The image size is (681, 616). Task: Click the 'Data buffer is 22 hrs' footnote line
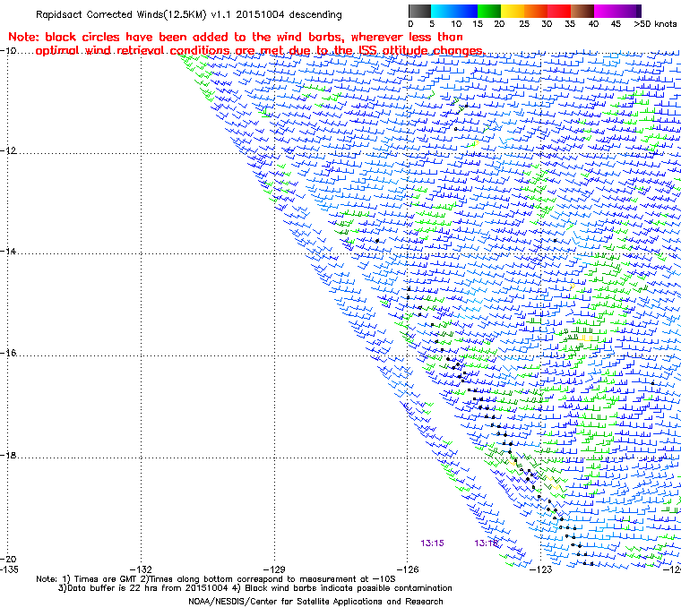(255, 588)
